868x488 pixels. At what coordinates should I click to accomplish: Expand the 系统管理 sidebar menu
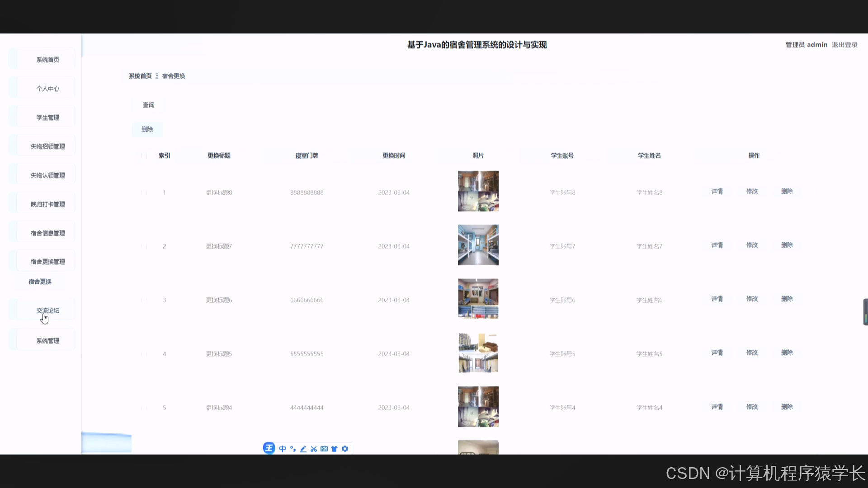pos(47,340)
